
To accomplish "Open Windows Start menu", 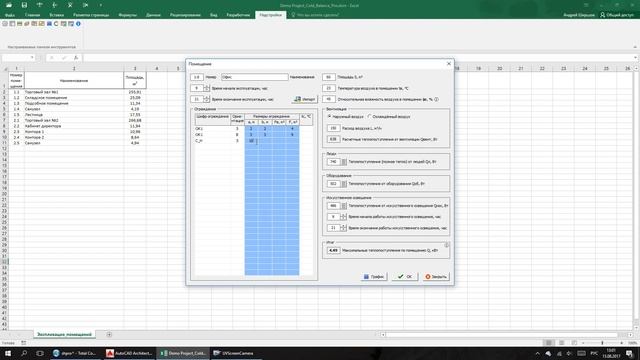I will point(8,353).
